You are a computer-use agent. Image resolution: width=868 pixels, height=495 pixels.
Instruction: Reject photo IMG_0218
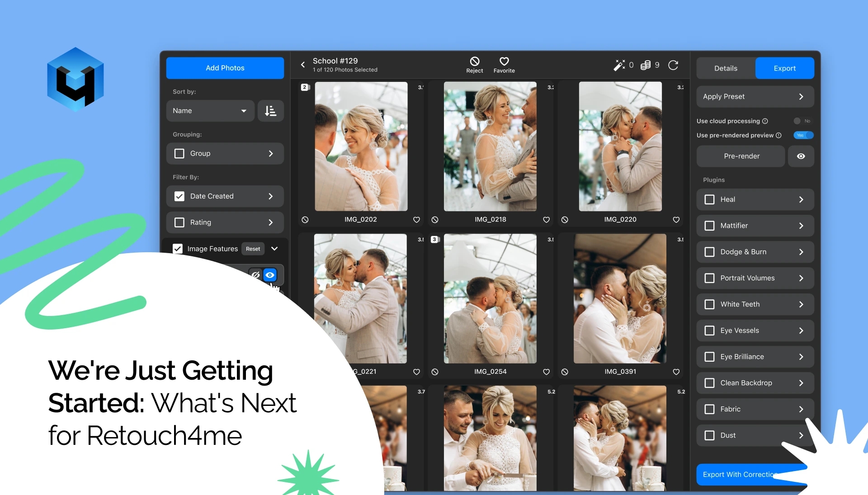coord(435,220)
